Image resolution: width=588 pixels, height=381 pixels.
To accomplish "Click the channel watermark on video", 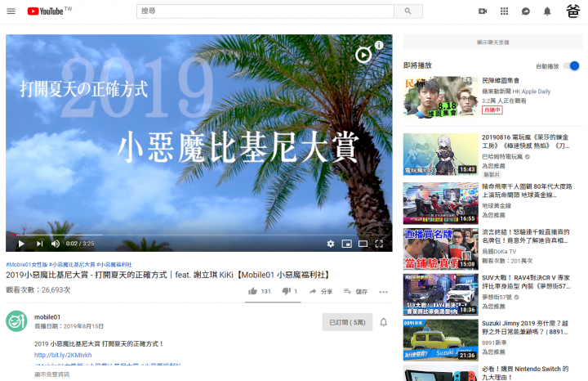I will [363, 55].
